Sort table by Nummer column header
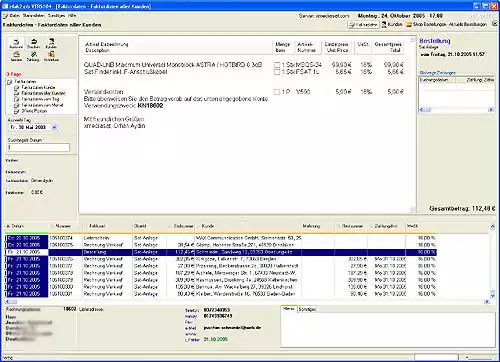The image size is (500, 362). tap(66, 226)
